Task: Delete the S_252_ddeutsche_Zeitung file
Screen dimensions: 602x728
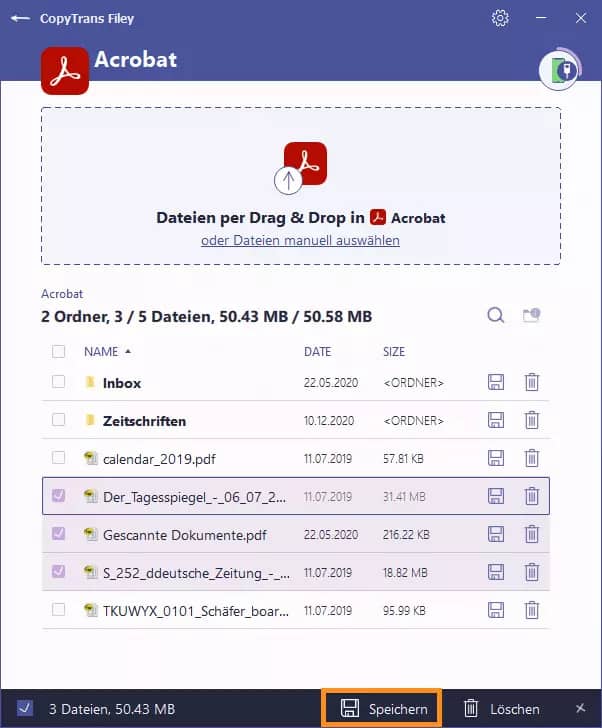Action: pyautogui.click(x=531, y=572)
